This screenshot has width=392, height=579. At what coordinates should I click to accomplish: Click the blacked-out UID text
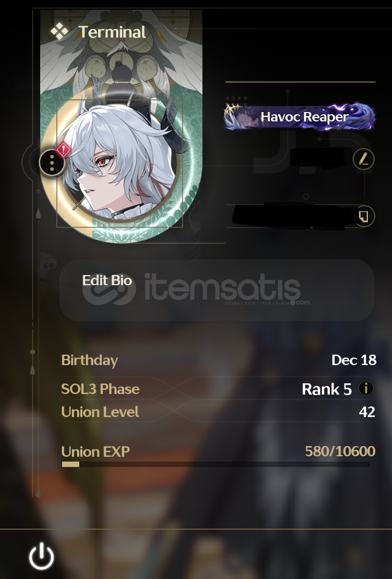(x=290, y=216)
